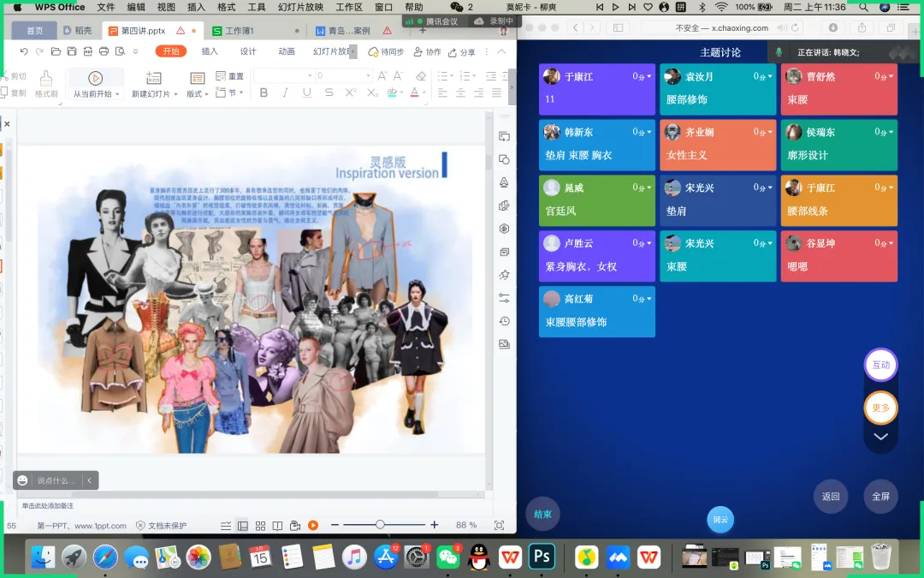Print the presentation via the printer icon
Viewport: 924px width, 578px height.
104,52
